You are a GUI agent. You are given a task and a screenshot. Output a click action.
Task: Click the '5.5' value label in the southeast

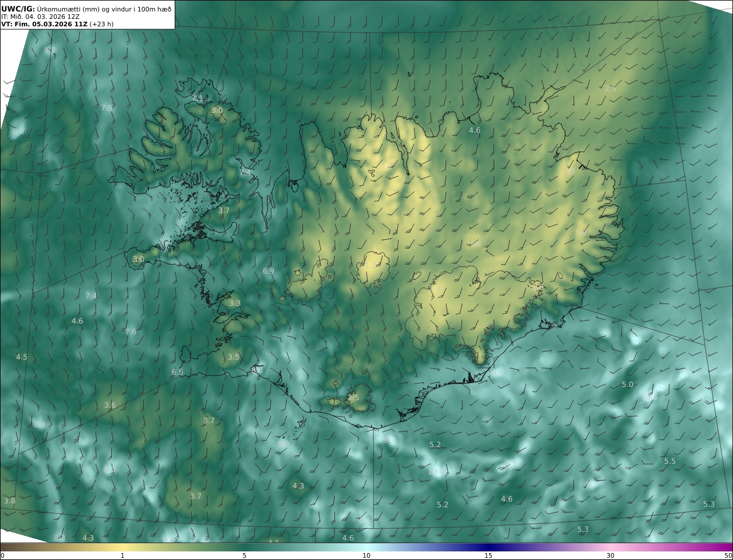(670, 461)
